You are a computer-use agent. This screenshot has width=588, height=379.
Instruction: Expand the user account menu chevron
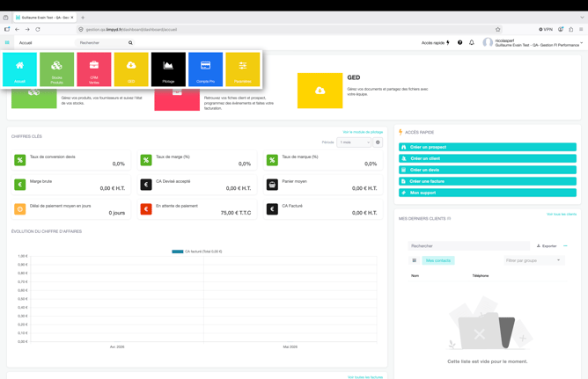582,43
